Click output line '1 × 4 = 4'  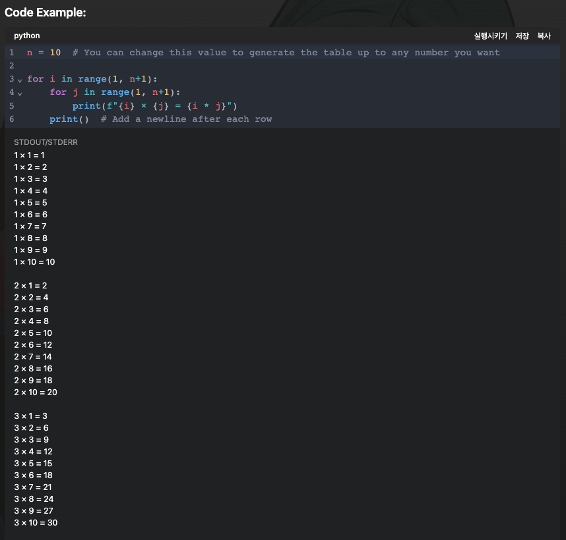[30, 191]
